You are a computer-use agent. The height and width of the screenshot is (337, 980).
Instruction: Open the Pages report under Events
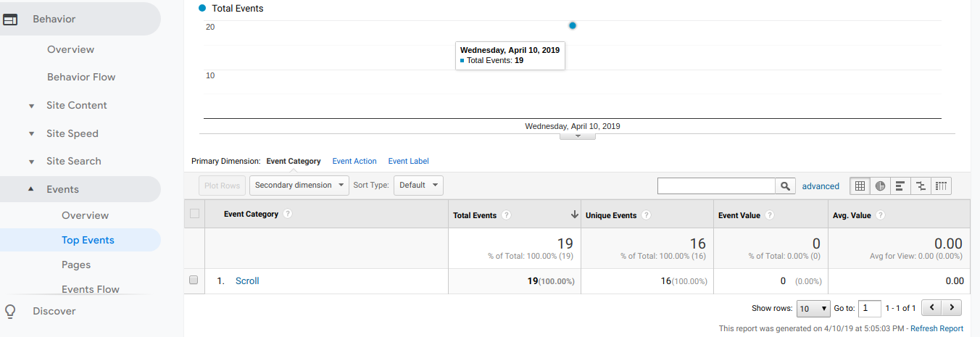pos(76,265)
